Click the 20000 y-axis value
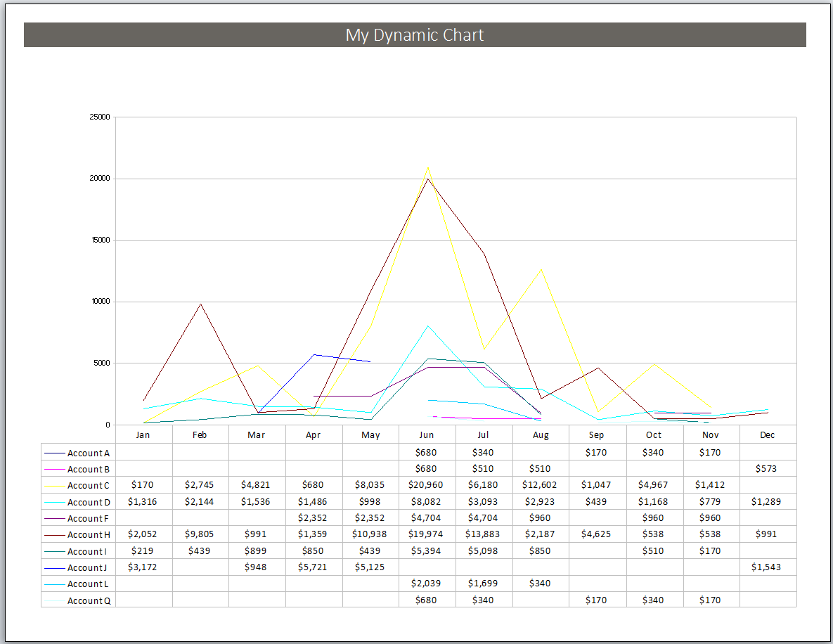This screenshot has width=833, height=644. [x=100, y=178]
